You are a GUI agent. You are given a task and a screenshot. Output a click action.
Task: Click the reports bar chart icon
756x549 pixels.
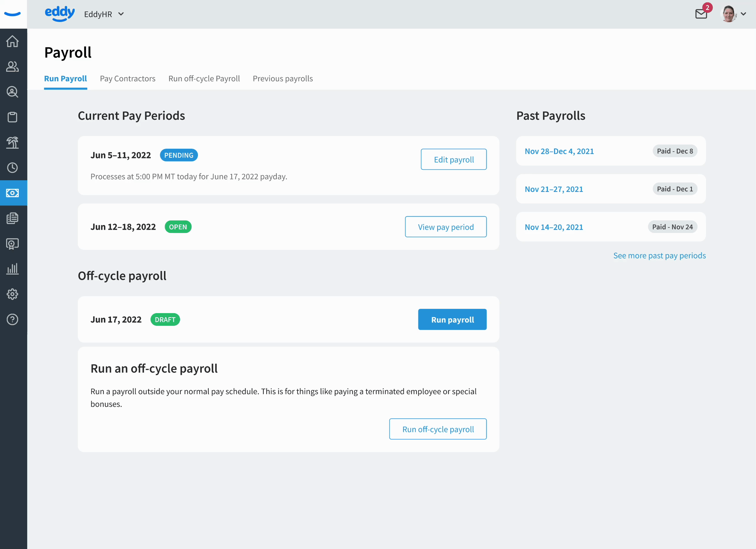point(13,269)
